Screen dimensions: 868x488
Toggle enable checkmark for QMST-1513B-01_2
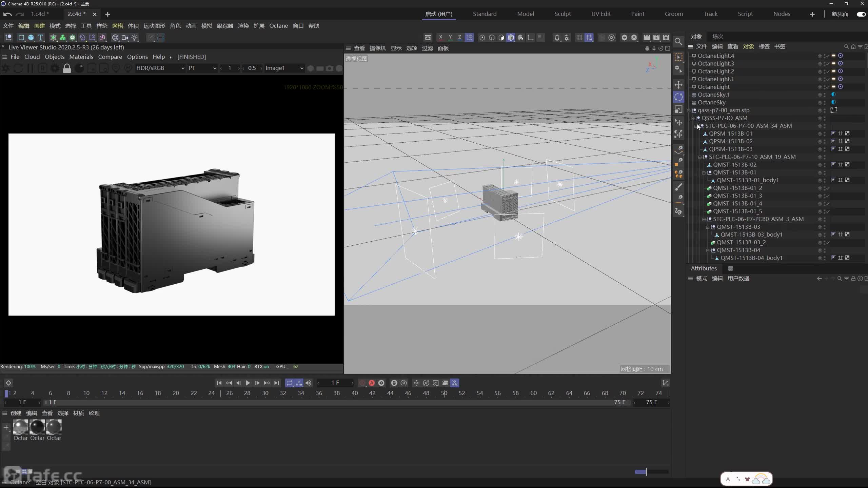828,188
